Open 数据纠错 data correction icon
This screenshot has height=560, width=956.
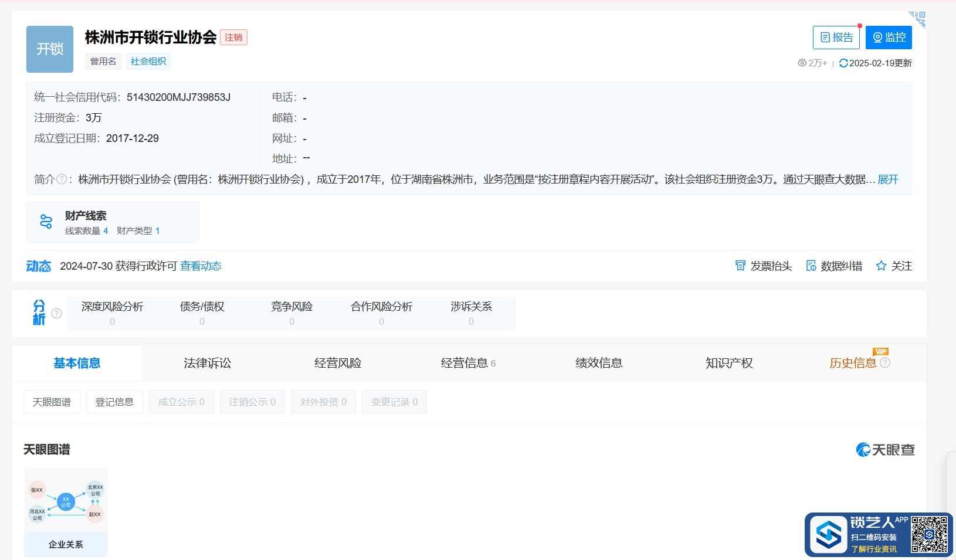[x=812, y=266]
